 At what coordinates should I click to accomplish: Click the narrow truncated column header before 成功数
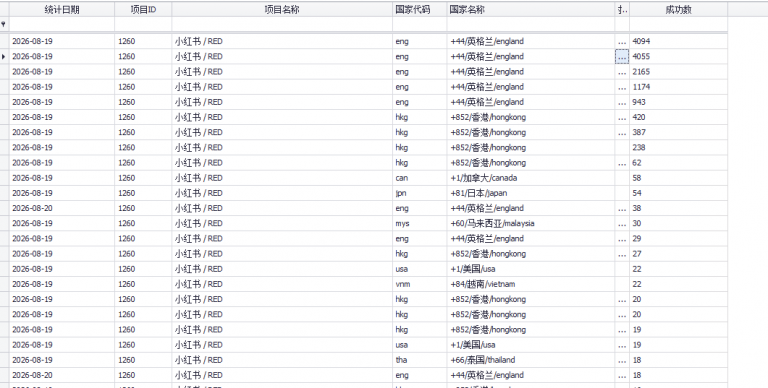623,9
